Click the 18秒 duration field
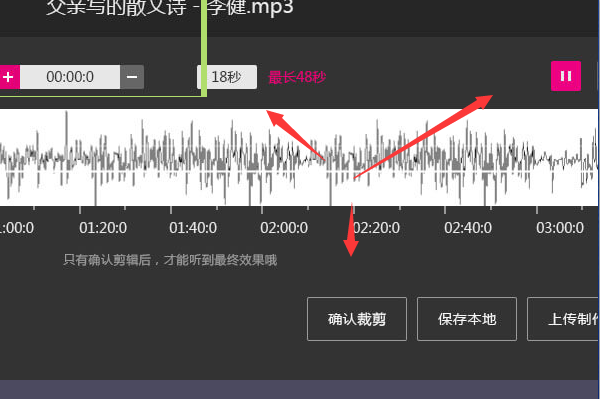 point(227,77)
